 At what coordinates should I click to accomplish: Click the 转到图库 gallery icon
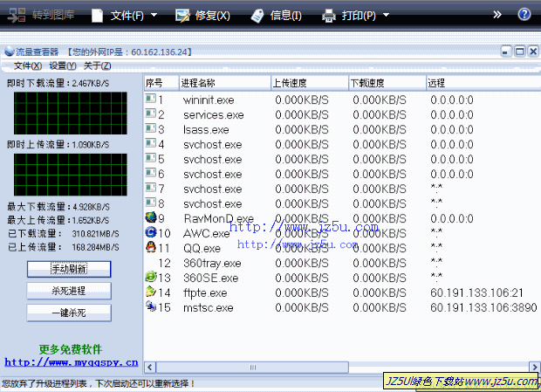pos(16,15)
